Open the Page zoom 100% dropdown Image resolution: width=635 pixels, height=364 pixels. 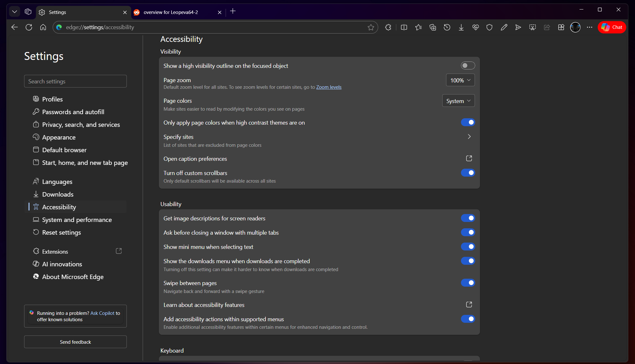click(x=460, y=80)
